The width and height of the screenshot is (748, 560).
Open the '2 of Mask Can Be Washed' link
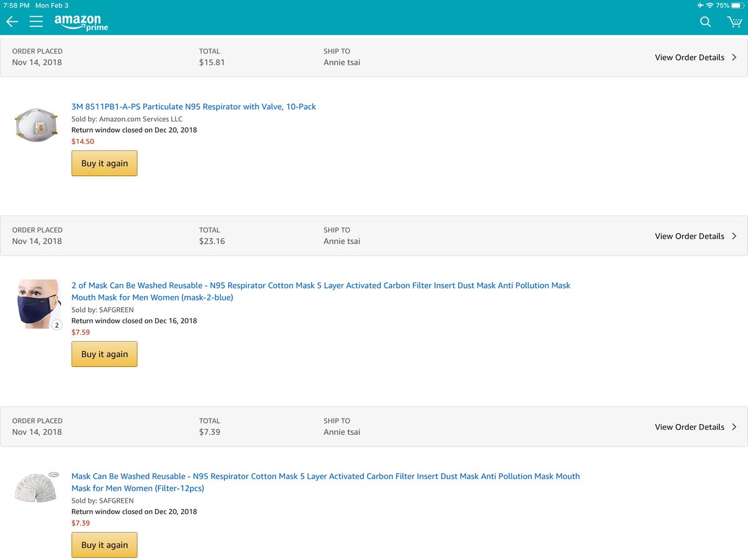(321, 292)
